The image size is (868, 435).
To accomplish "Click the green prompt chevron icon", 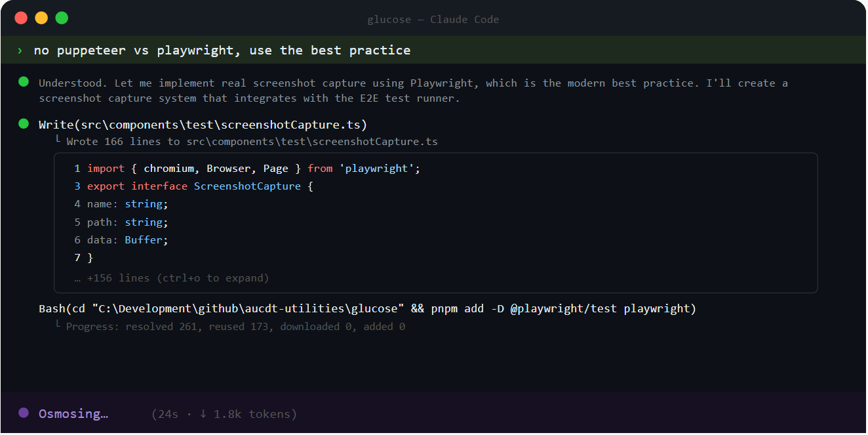I will [x=20, y=51].
